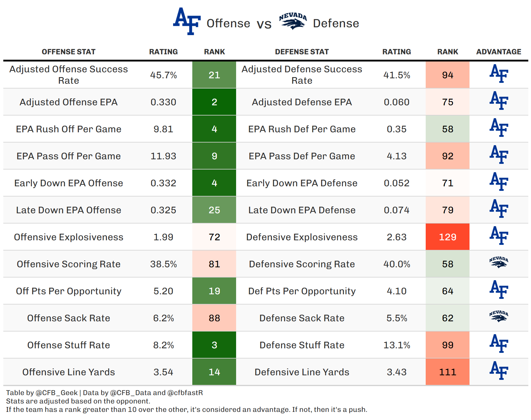Click Air Force logo in Offensive Line Yards row
The image size is (531, 420).
pyautogui.click(x=499, y=370)
